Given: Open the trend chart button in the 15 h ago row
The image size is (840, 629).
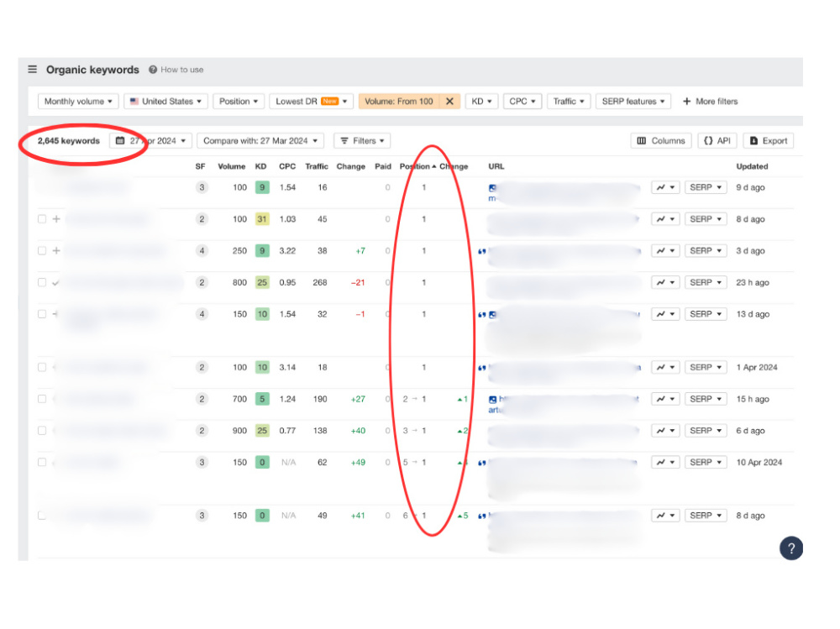Looking at the screenshot, I should coord(666,399).
